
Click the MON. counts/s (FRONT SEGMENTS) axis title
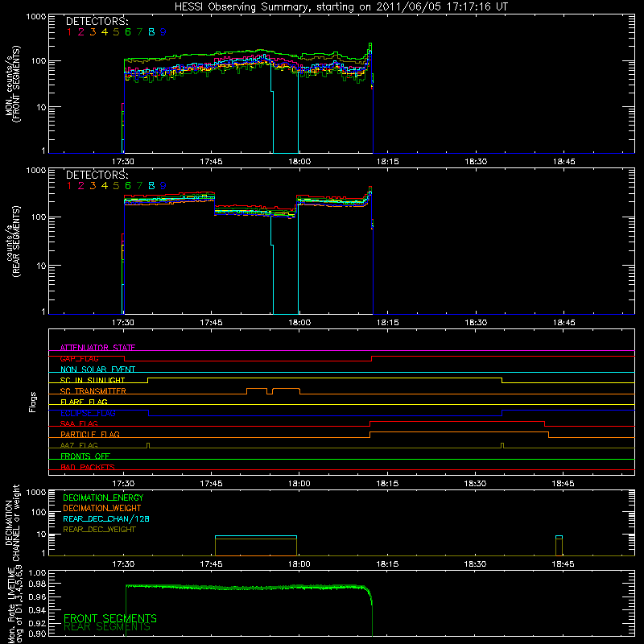pos(13,84)
